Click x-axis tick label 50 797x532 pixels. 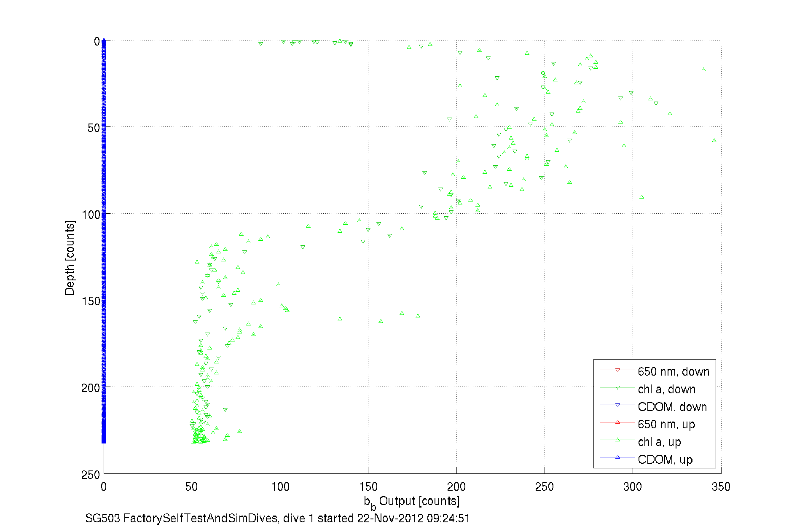click(192, 487)
